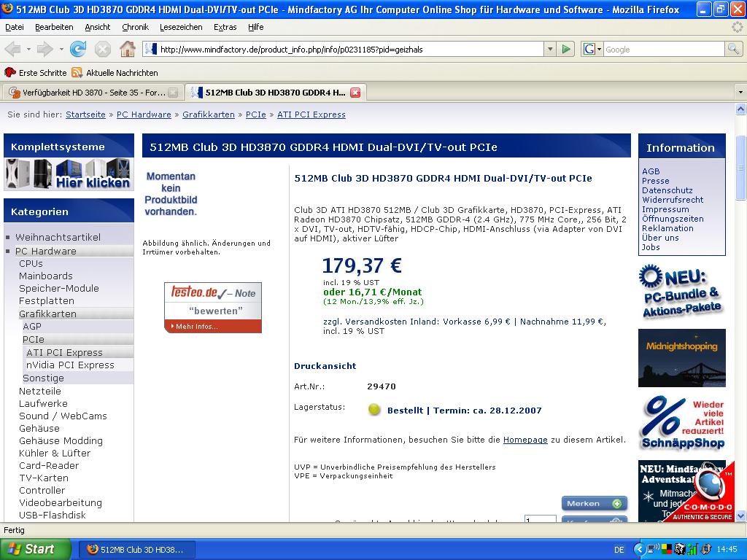Click the search magnifier icon in Google box

click(732, 49)
